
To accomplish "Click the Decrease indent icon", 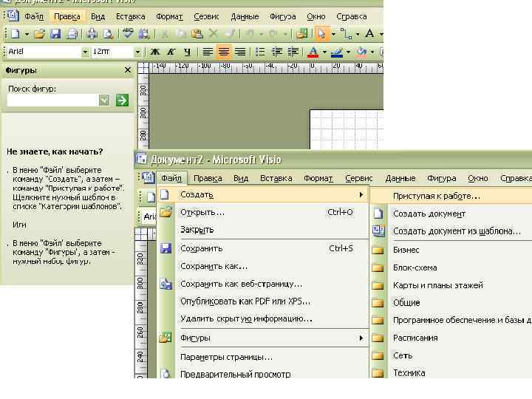I will tap(277, 52).
